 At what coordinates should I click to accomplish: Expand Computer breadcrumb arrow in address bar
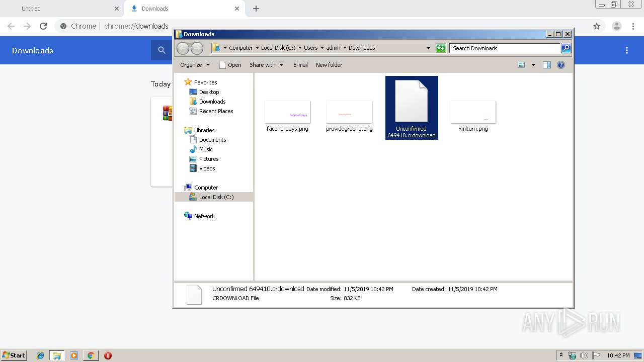257,48
